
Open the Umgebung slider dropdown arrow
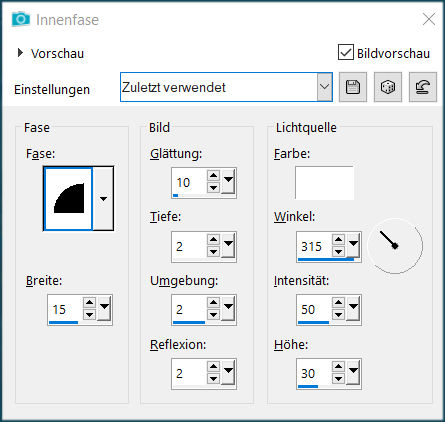click(x=228, y=308)
